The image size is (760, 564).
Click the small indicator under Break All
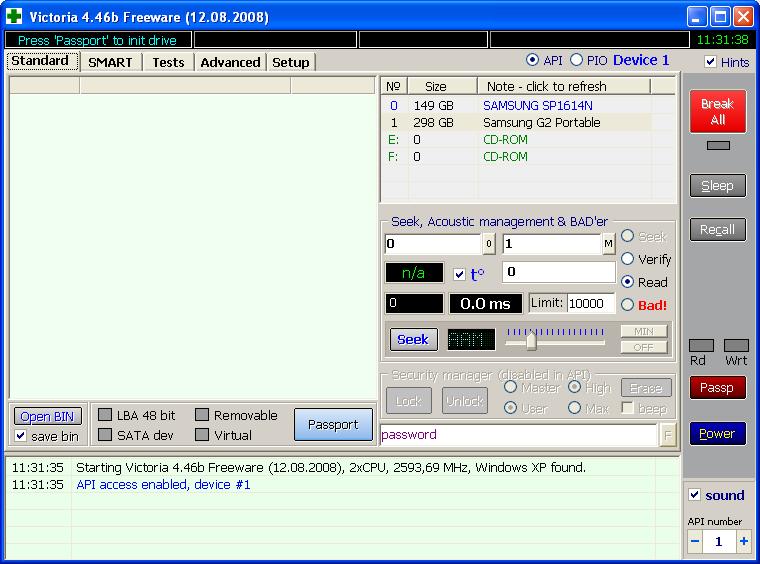tap(718, 145)
